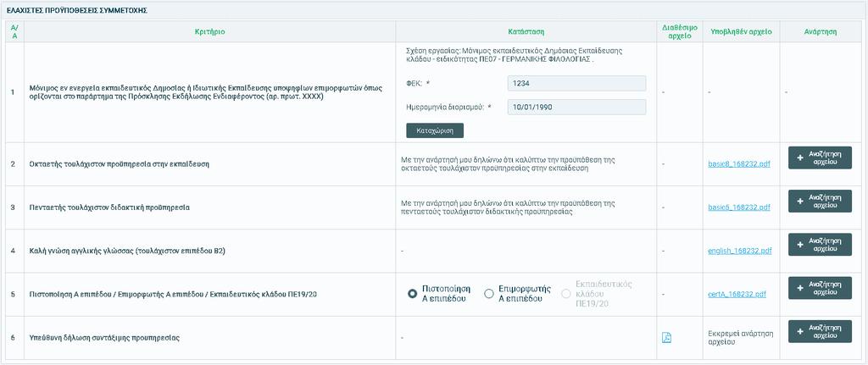The width and height of the screenshot is (868, 365).
Task: Select the Πιστοποίηση Α επιπέδου radio button
Action: click(x=413, y=294)
